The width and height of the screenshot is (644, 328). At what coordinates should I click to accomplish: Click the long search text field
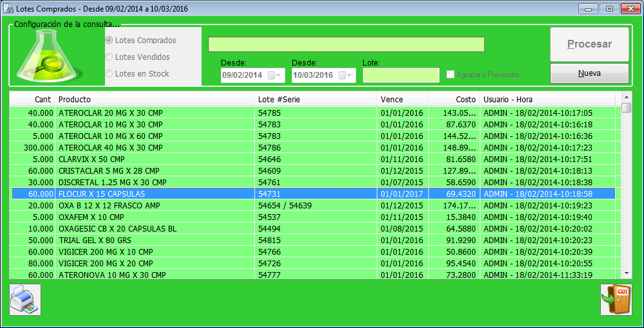click(x=346, y=44)
